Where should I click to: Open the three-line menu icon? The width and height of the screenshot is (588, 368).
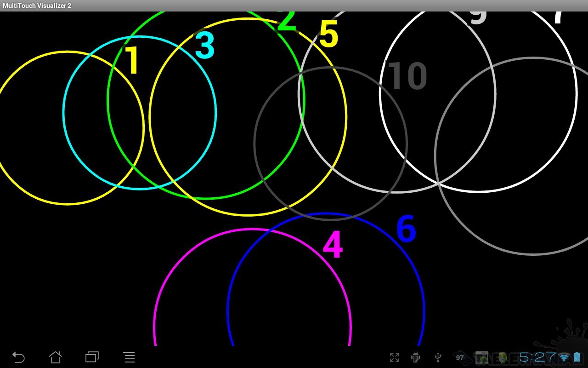(x=130, y=357)
